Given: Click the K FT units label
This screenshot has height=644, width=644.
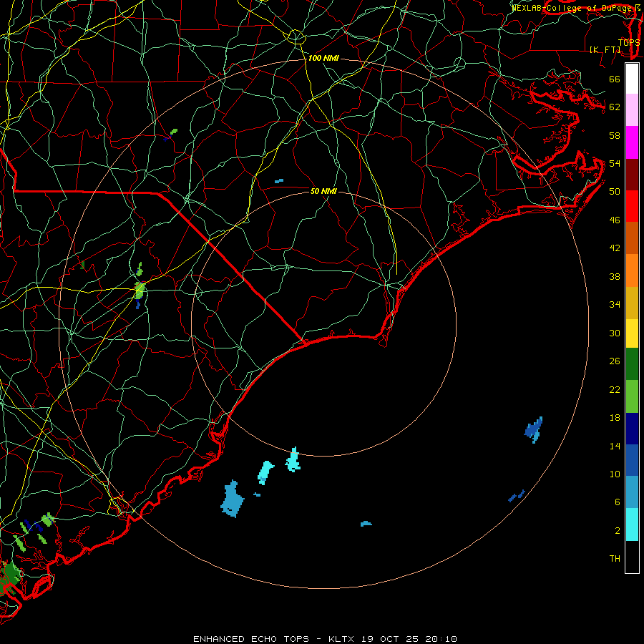Looking at the screenshot, I should click(605, 49).
